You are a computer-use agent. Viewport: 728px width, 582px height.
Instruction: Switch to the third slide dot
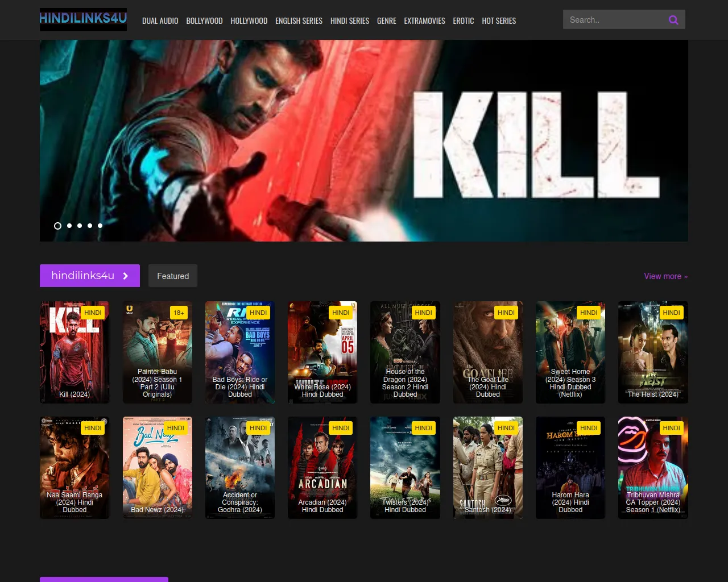(80, 226)
